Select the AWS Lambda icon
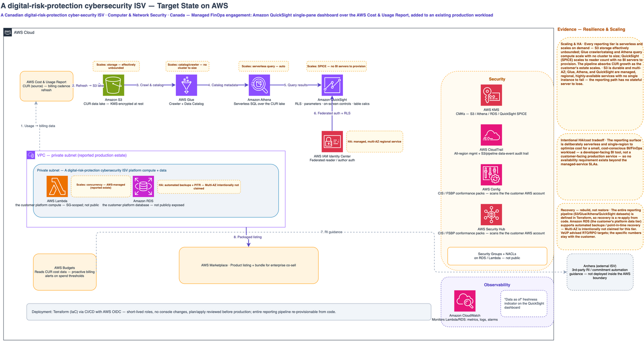This screenshot has width=644, height=341. (x=57, y=186)
